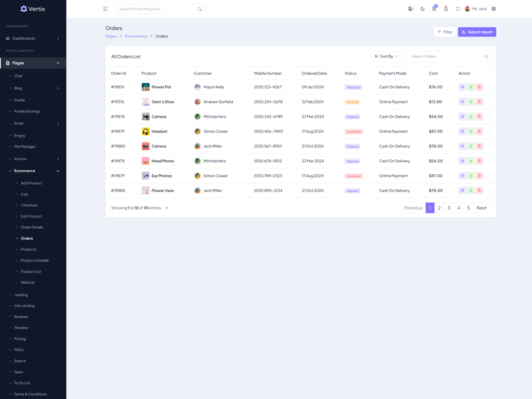Viewport: 532px width, 399px height.
Task: Open Products List in sidebar
Action: [x=31, y=271]
